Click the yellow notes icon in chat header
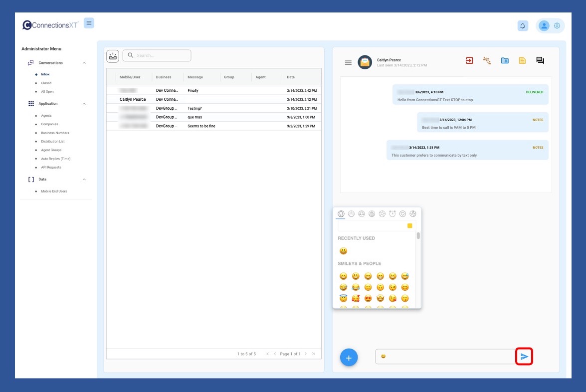The height and width of the screenshot is (392, 586). 522,61
